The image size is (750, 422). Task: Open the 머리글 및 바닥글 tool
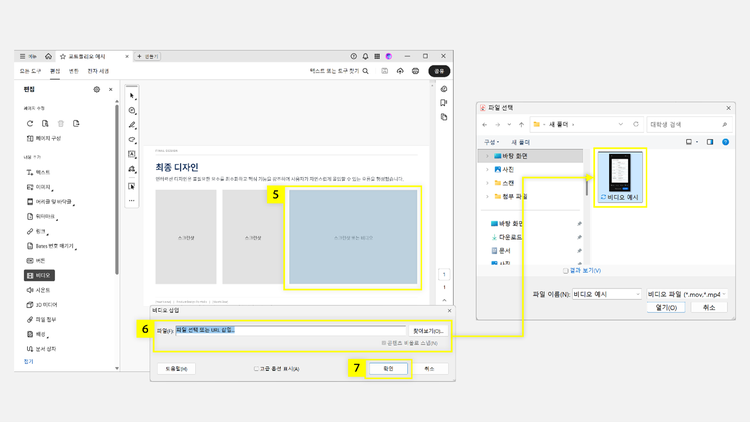point(50,202)
